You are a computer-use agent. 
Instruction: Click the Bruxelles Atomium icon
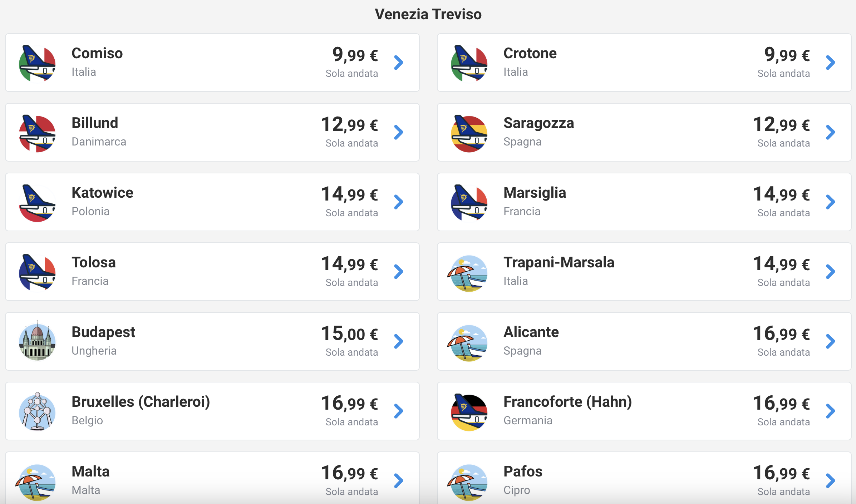tap(37, 411)
